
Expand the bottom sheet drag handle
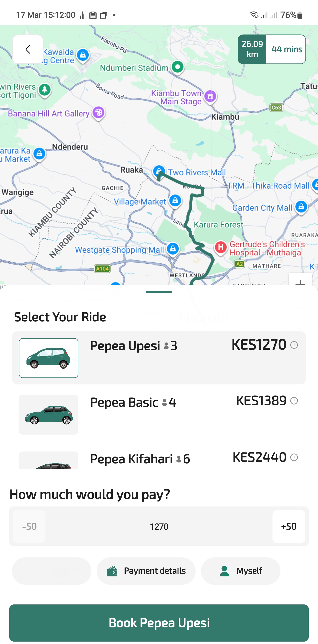[x=159, y=292]
